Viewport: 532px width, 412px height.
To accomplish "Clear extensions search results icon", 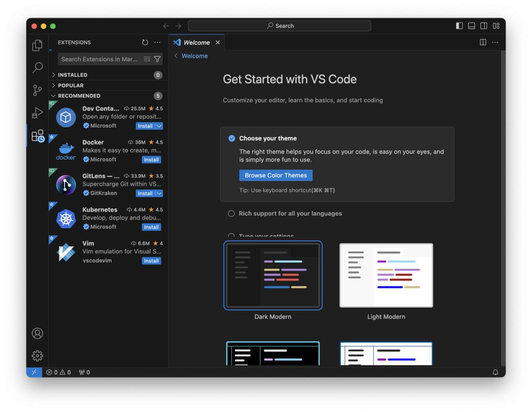I will 147,59.
